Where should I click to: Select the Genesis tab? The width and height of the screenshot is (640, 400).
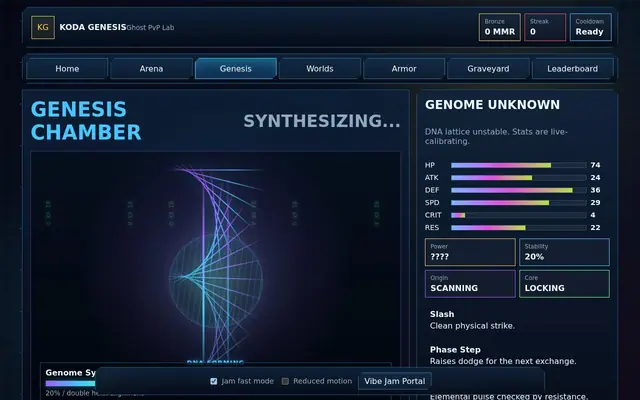click(236, 69)
